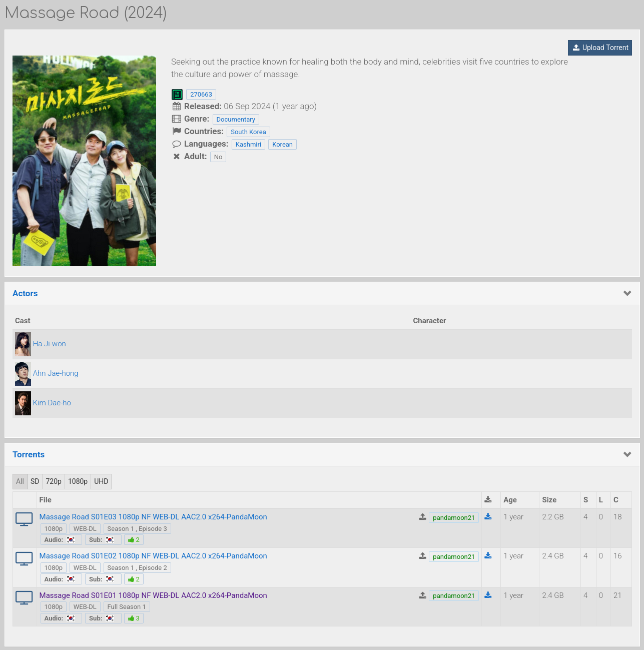Click the film icon beside Genre
Screen dimensions: 644x650
pyautogui.click(x=177, y=119)
